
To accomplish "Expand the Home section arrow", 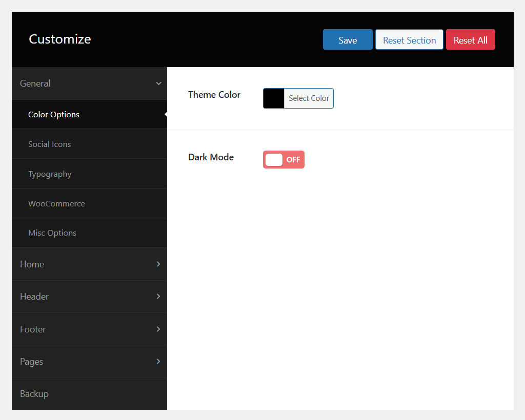I will coord(158,264).
